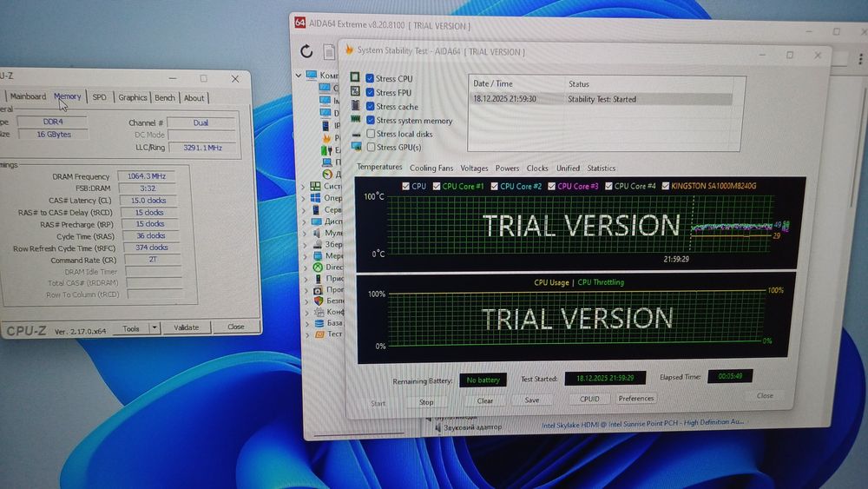Click the Intel Skylake HDMI device link
Screen dimensions: 868x489
pos(642,423)
